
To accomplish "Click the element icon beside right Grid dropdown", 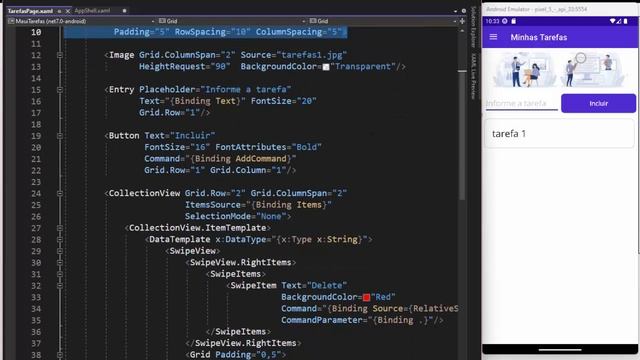I will click(313, 21).
